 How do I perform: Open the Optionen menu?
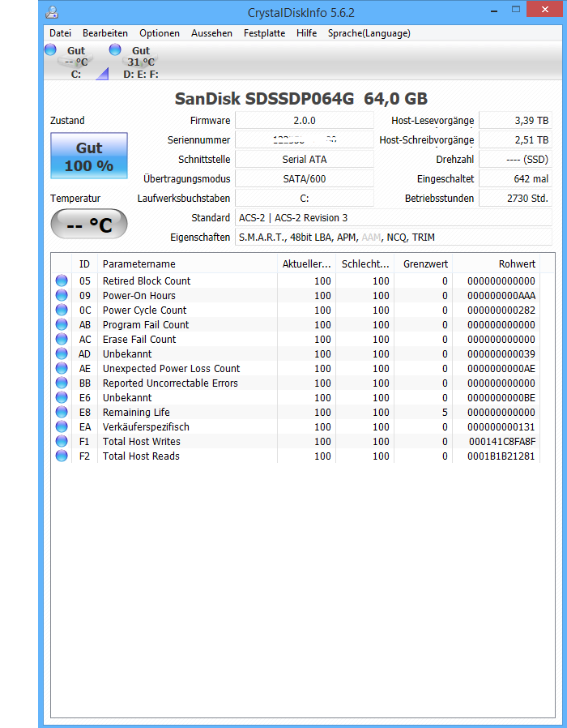click(160, 33)
